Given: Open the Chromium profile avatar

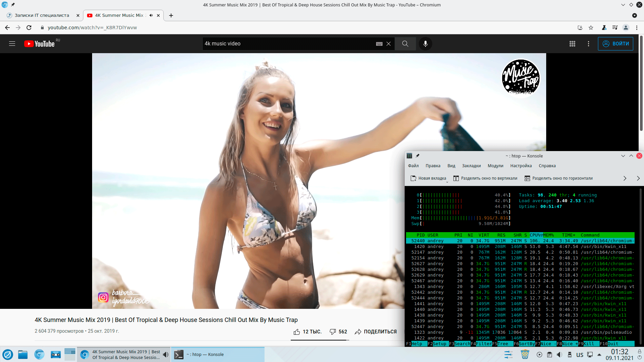Looking at the screenshot, I should click(626, 28).
